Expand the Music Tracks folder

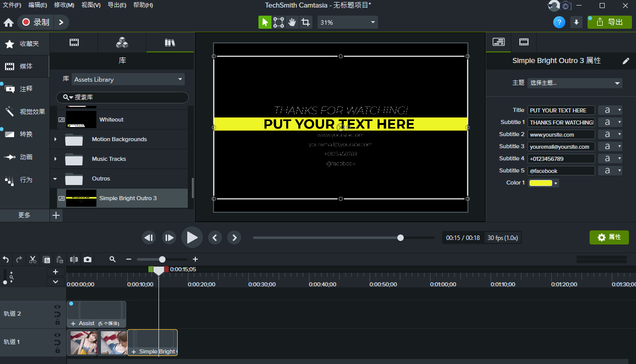55,159
